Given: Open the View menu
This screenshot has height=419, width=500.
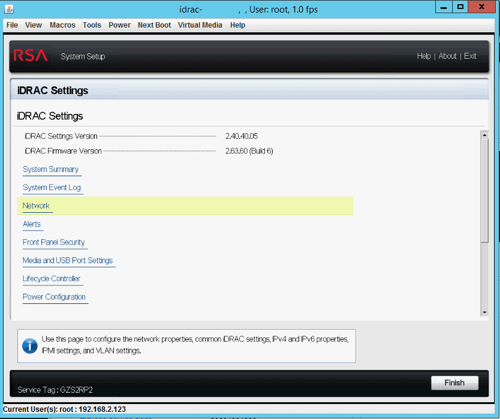Looking at the screenshot, I should (x=33, y=25).
